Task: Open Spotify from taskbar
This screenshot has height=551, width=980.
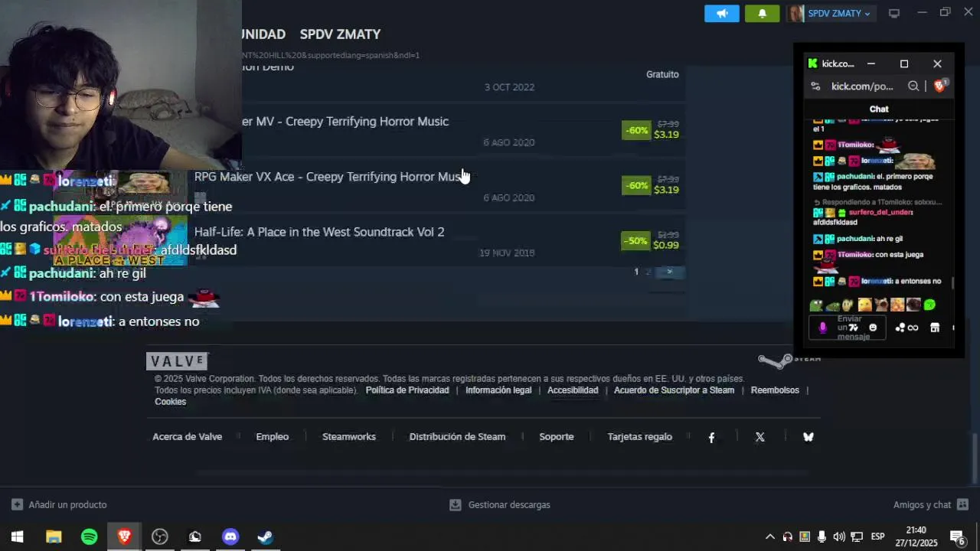Action: (90, 536)
